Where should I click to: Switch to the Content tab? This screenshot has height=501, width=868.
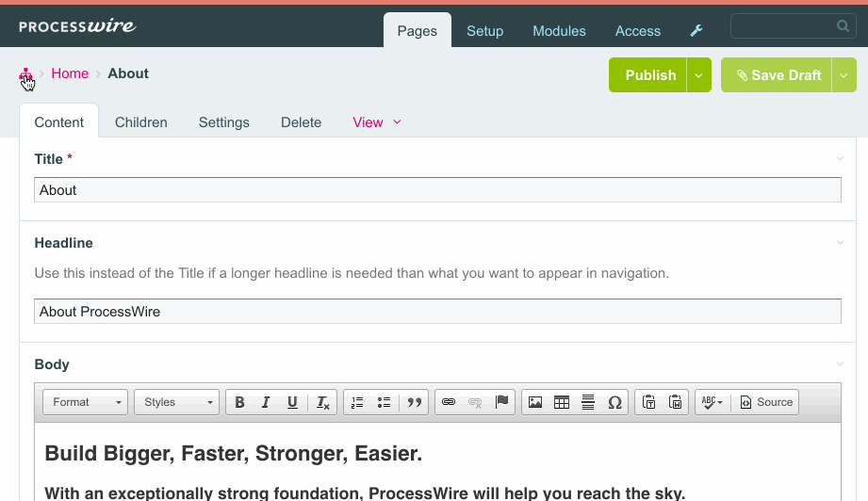tap(59, 122)
